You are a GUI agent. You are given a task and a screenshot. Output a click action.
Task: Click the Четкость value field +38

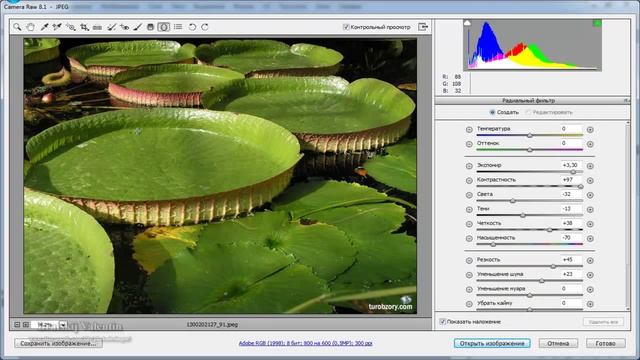tap(571, 223)
